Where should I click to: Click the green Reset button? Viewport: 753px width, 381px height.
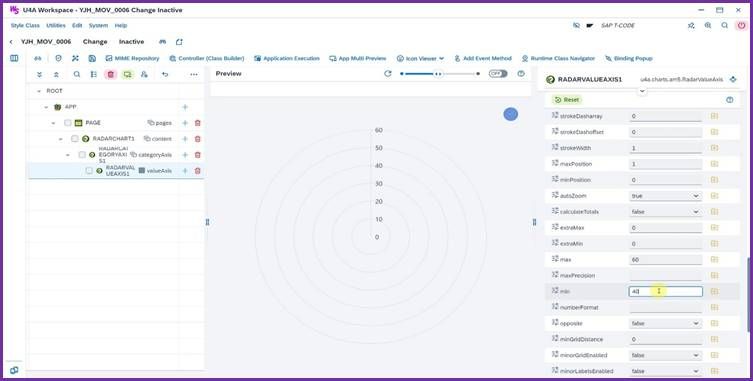pyautogui.click(x=567, y=100)
